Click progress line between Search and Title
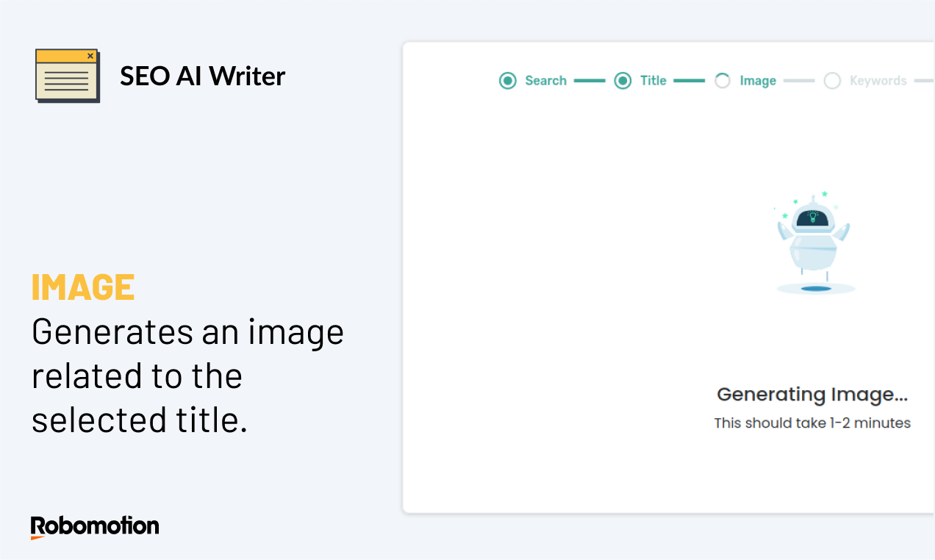 coord(589,81)
